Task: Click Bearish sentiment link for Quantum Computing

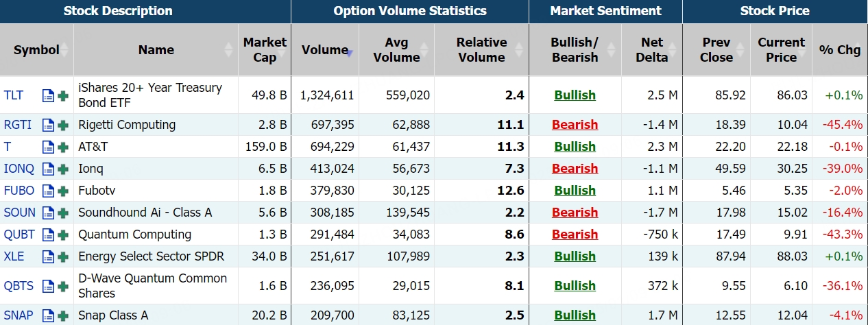Action: pyautogui.click(x=575, y=234)
